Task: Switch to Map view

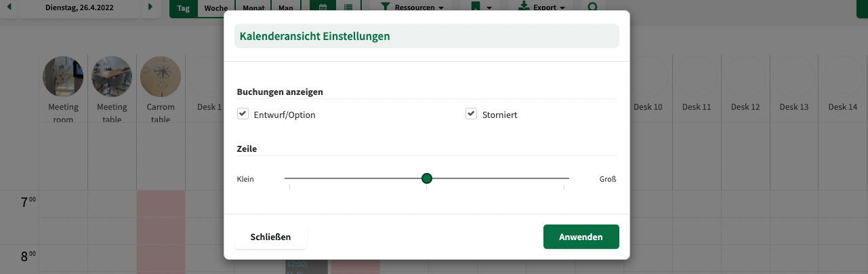Action: tap(286, 8)
